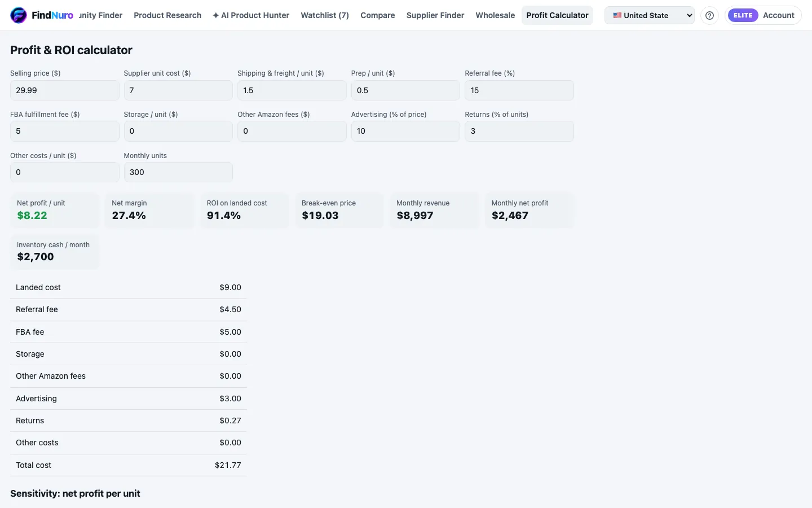Viewport: 812px width, 508px height.
Task: Click the Total cost $21.77 amount
Action: pyautogui.click(x=228, y=465)
